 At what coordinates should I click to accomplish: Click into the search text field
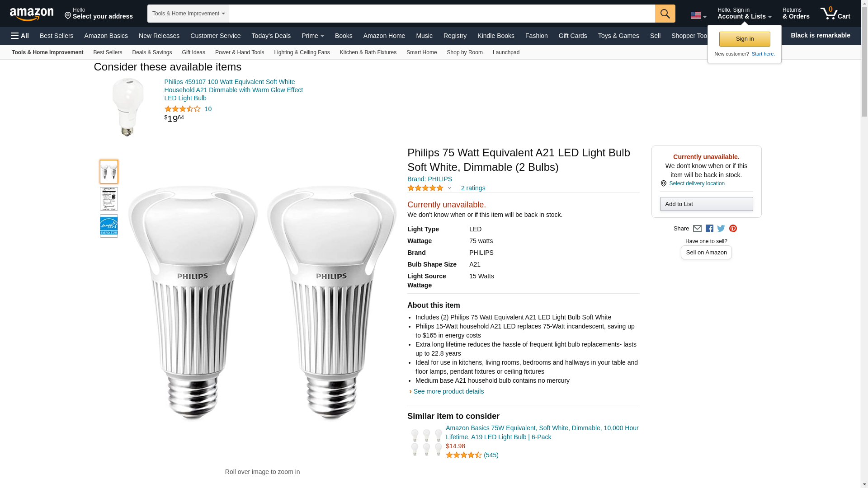pos(441,14)
